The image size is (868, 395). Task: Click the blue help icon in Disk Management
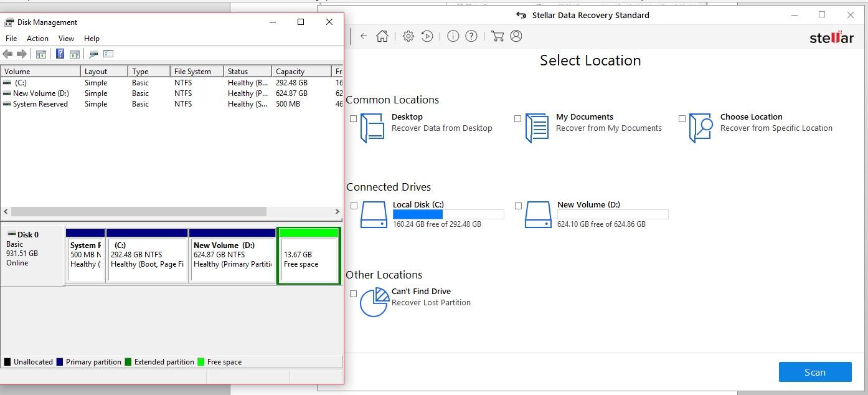tap(60, 54)
